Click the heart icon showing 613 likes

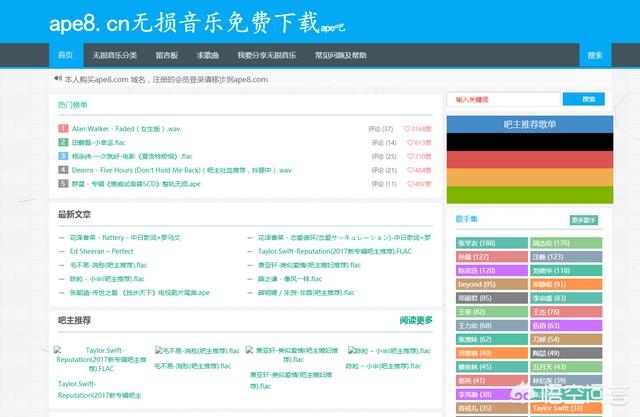tap(410, 143)
